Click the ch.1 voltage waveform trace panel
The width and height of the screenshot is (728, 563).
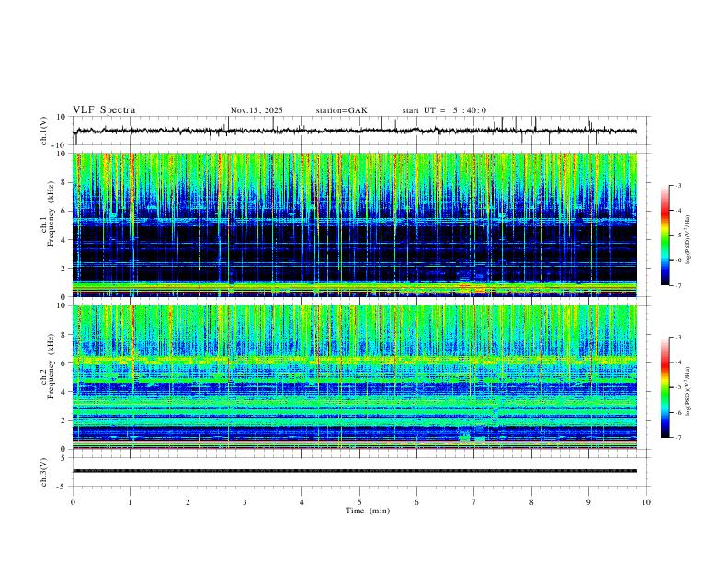(361, 131)
